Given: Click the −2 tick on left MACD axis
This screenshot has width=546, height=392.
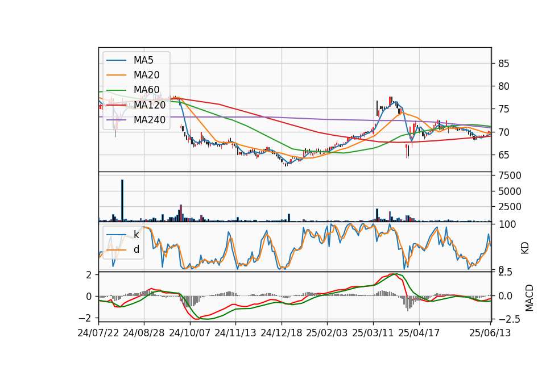Looking at the screenshot, I should (85, 318).
